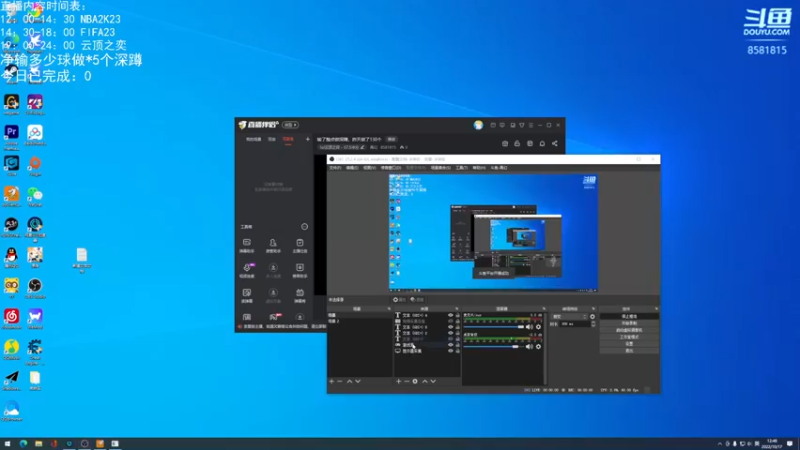Click the Properties button above OBS Sources
This screenshot has width=800, height=450.
click(399, 299)
